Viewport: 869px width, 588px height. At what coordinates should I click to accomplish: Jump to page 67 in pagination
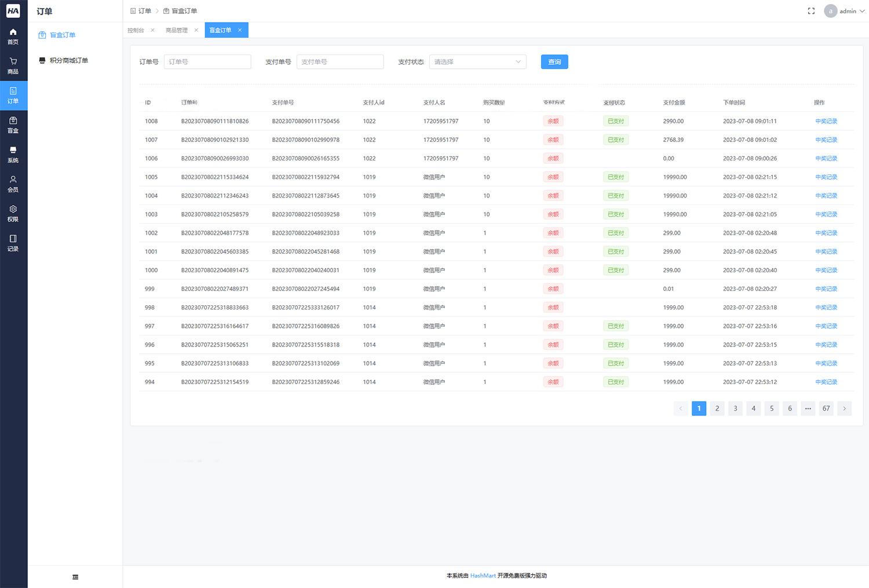click(826, 408)
